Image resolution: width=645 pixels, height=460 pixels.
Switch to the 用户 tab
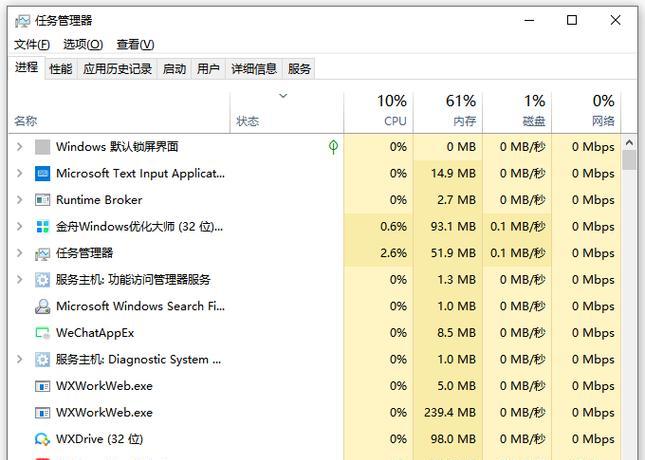pos(208,69)
